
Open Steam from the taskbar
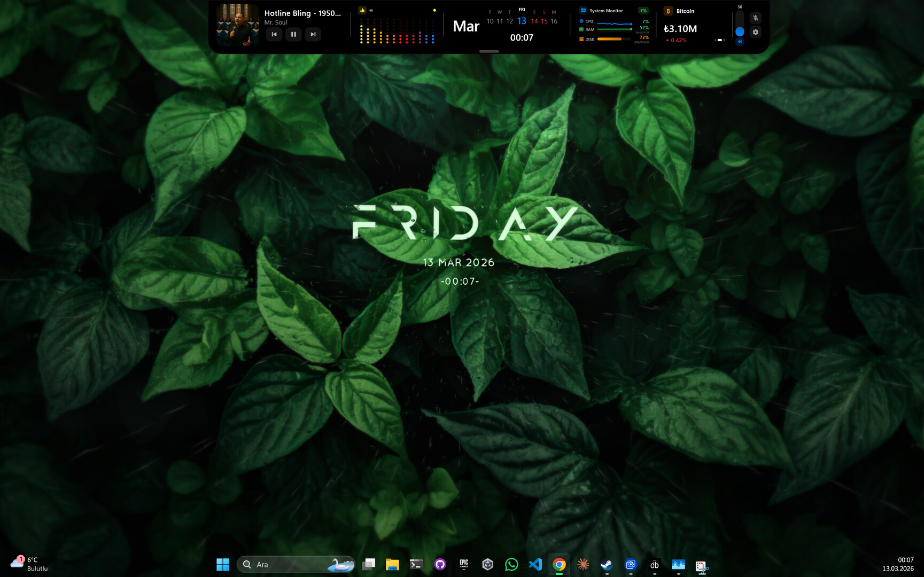(607, 564)
